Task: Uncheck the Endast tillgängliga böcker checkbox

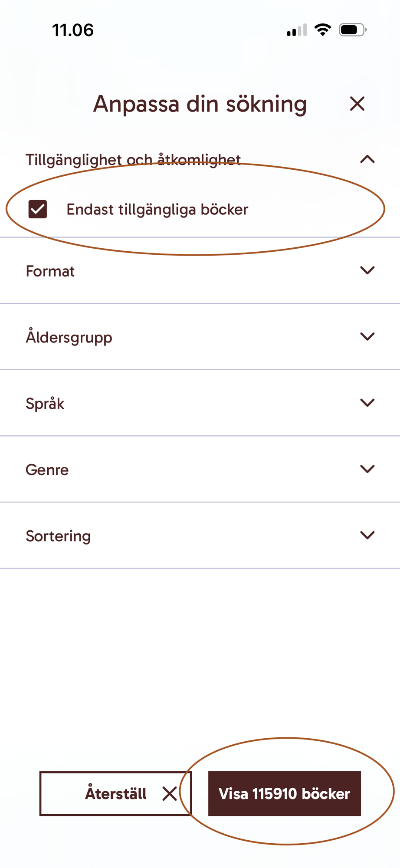Action: coord(38,209)
